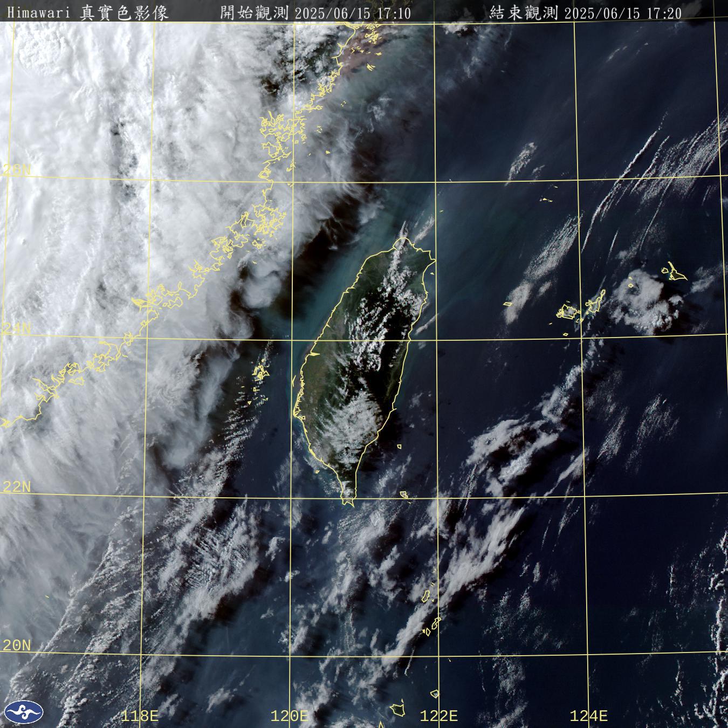Click the '120E' longitude label
Screen dimensions: 728x728
(x=290, y=716)
